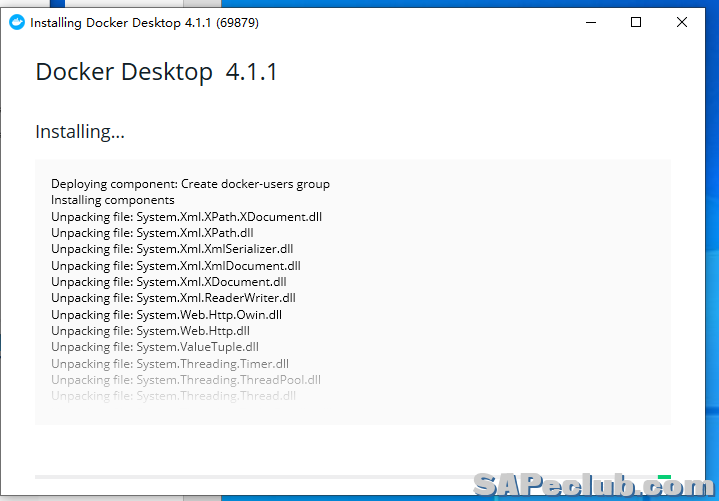
Task: Click the System.Xml.XPath.XDocument.dll log entry
Action: pos(186,216)
